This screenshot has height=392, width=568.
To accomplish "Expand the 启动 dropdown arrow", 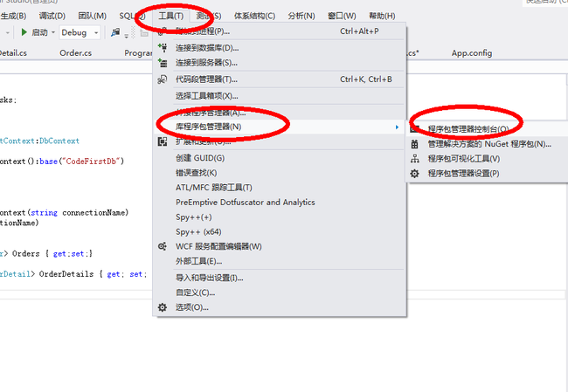I will click(53, 32).
